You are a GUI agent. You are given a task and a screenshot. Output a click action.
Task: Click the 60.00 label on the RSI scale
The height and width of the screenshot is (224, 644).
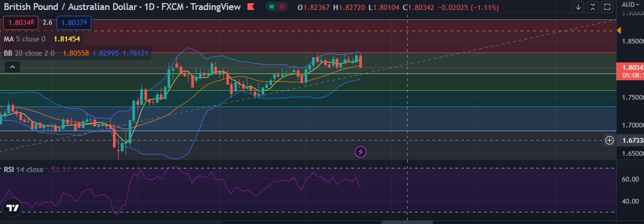pyautogui.click(x=631, y=179)
